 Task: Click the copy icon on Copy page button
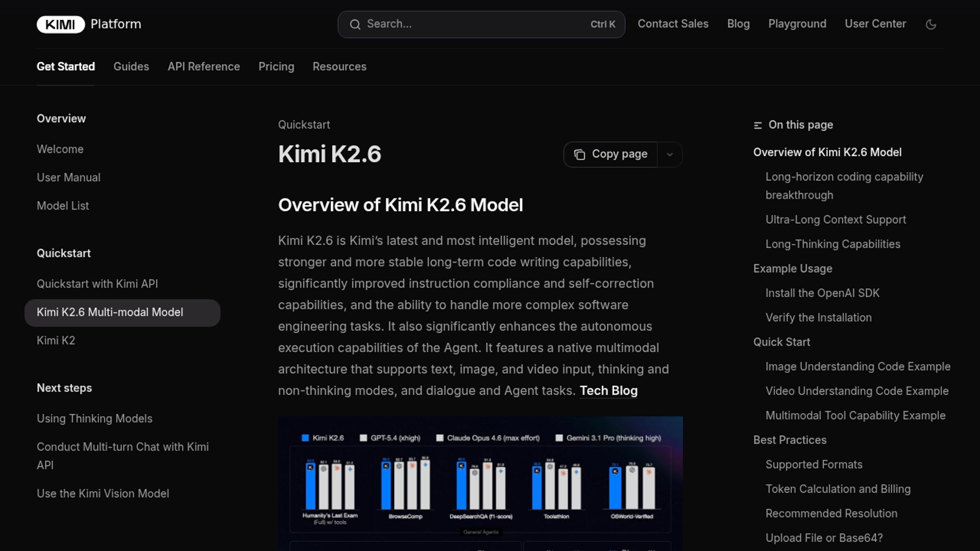(x=579, y=154)
